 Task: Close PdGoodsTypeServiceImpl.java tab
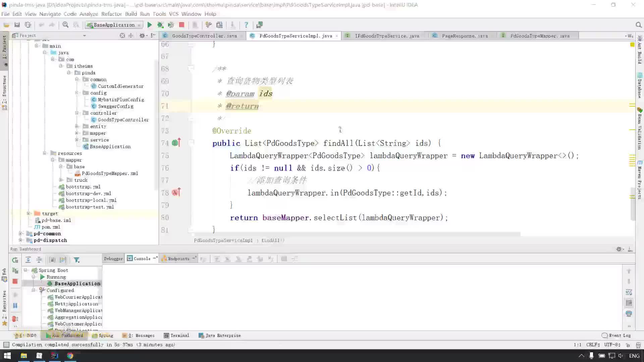(x=337, y=36)
